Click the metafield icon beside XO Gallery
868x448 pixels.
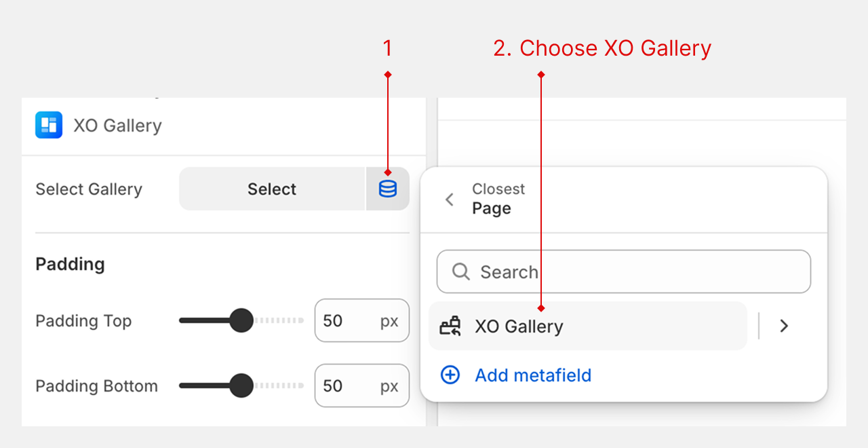click(450, 326)
